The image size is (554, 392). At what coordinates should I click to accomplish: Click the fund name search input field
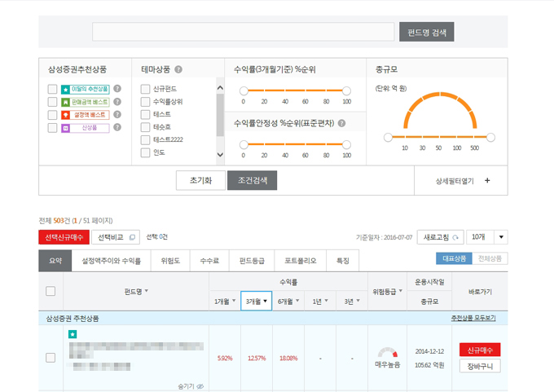point(243,32)
